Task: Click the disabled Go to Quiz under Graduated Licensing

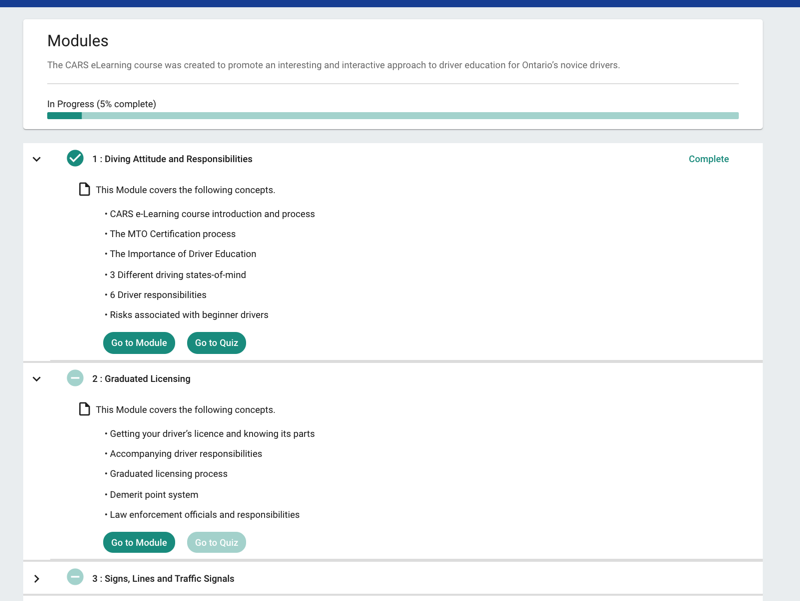Action: tap(216, 542)
